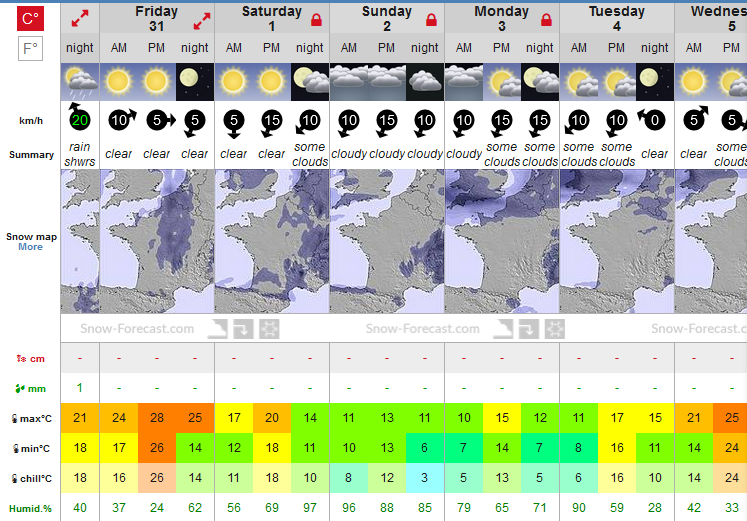Click the partly cloudy sun icon for Monday PM

(x=502, y=82)
